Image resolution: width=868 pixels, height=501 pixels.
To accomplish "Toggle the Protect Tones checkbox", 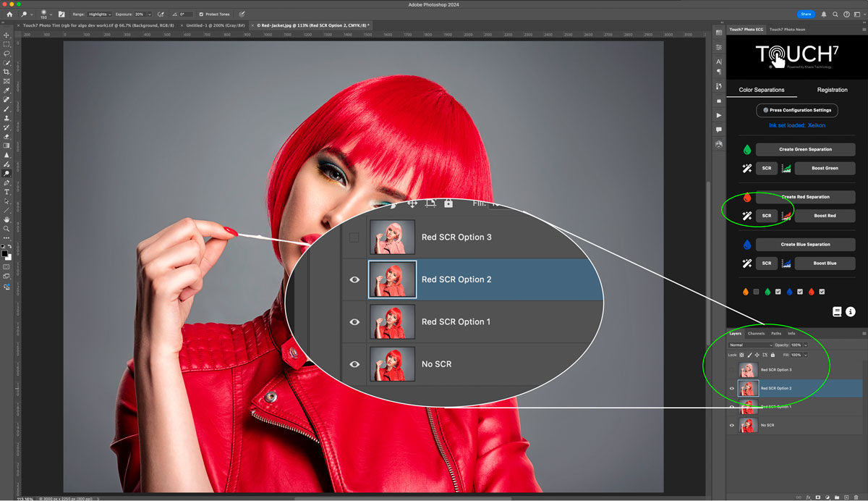I will [201, 14].
